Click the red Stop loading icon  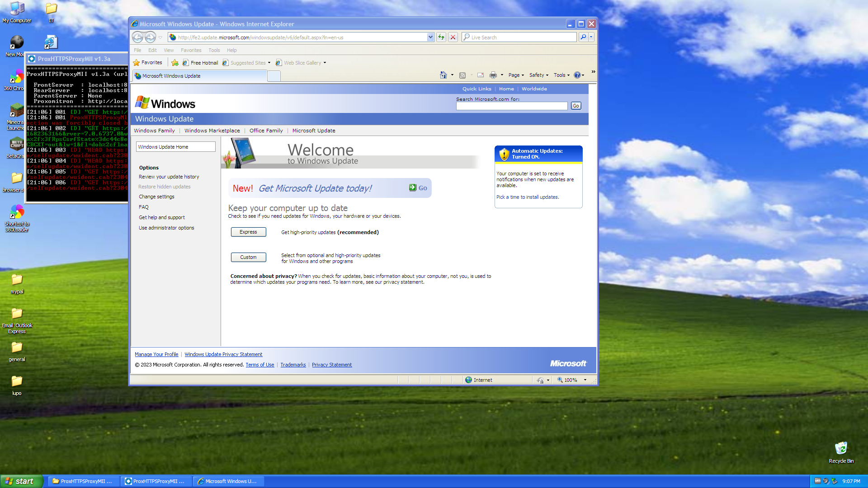[453, 38]
